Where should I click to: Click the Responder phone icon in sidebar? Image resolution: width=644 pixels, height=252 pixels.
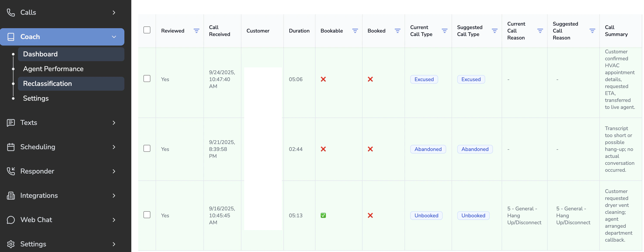(x=11, y=171)
